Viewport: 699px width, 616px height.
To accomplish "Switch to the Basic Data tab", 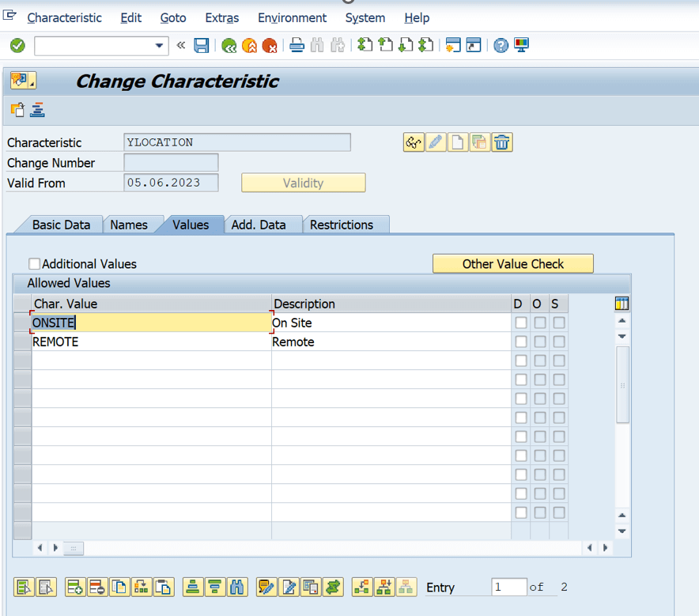I will point(61,225).
